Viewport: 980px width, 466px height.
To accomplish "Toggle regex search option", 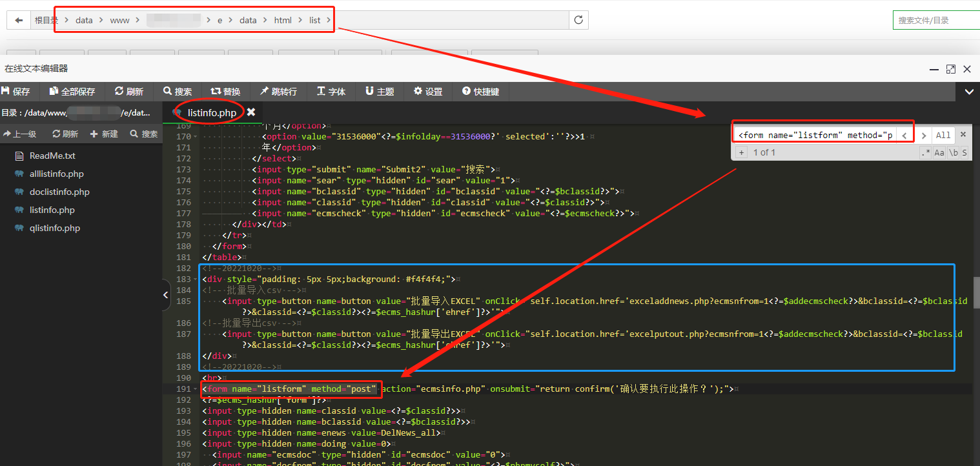I will (925, 152).
